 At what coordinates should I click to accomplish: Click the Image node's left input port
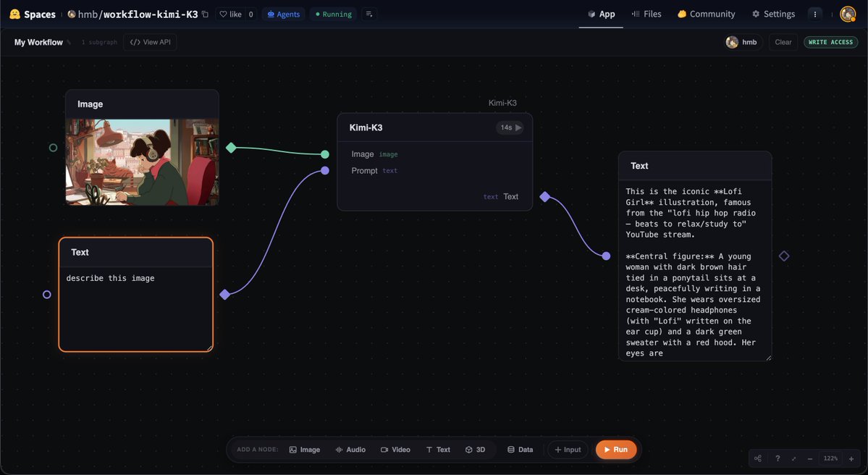point(53,148)
